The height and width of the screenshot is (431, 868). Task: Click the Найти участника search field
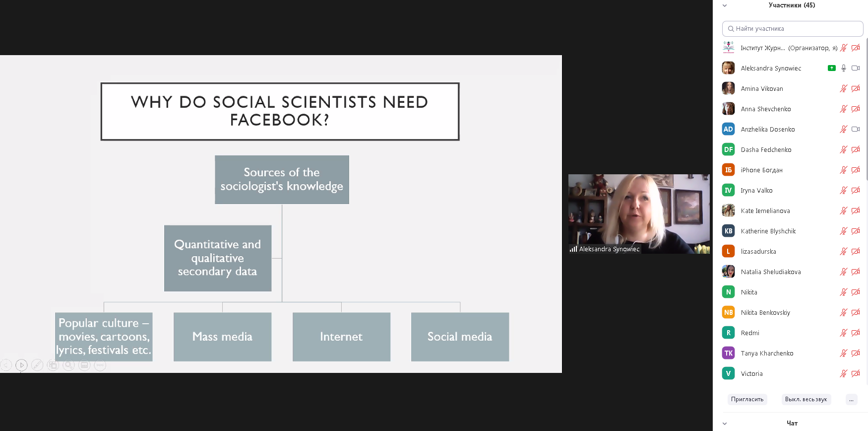(793, 29)
